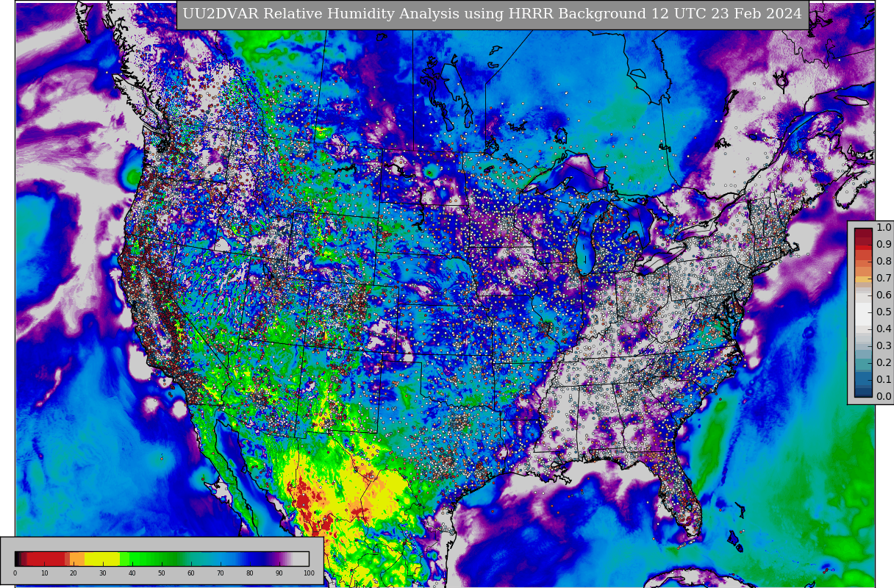Select the orange segment of the humidity colorbar
Screen dimensions: 894x588
tap(77, 559)
